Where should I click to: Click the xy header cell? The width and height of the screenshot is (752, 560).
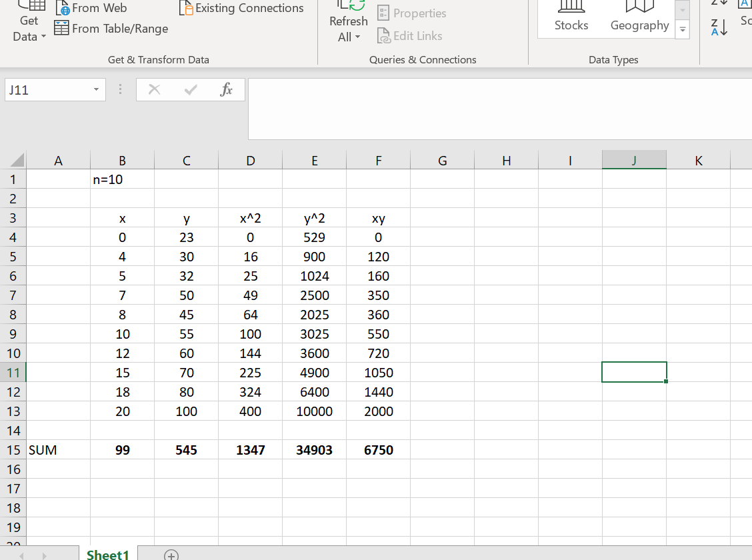pyautogui.click(x=379, y=218)
